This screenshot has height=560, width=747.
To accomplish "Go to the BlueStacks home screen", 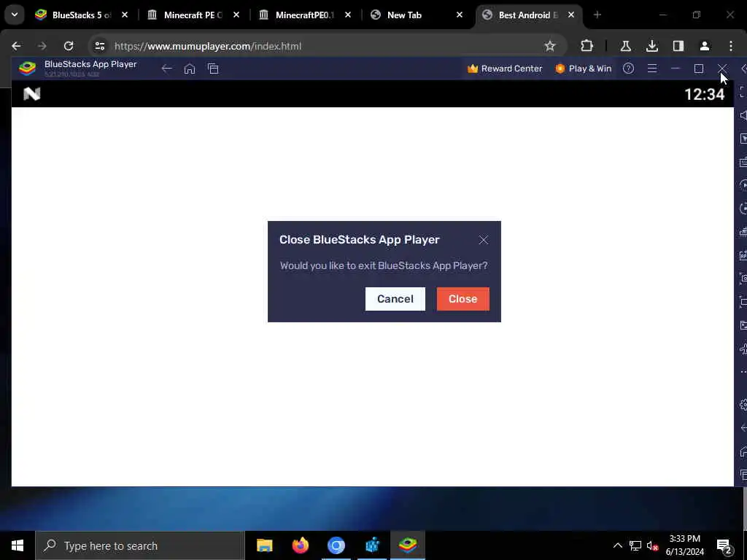I will (x=190, y=69).
